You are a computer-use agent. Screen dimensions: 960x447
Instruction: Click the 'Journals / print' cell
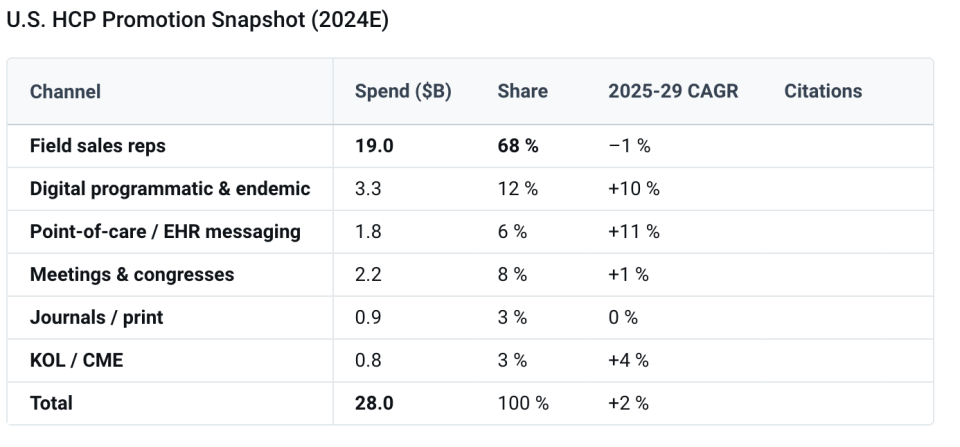(96, 318)
